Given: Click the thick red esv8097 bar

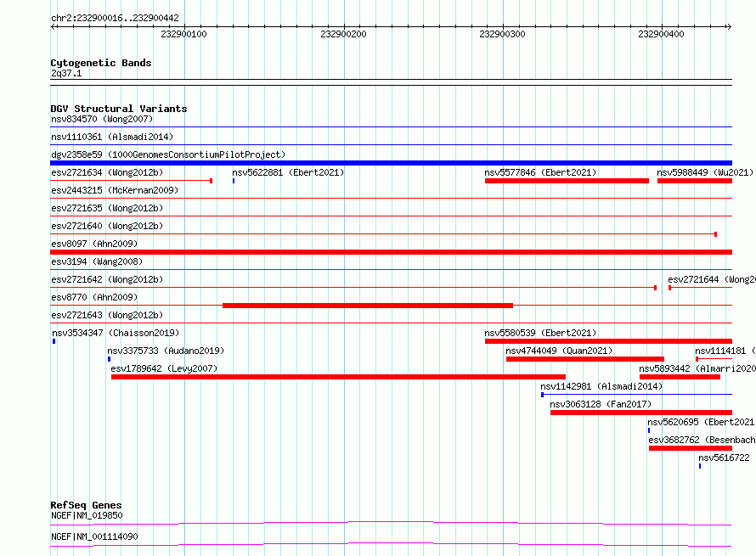Looking at the screenshot, I should click(391, 252).
